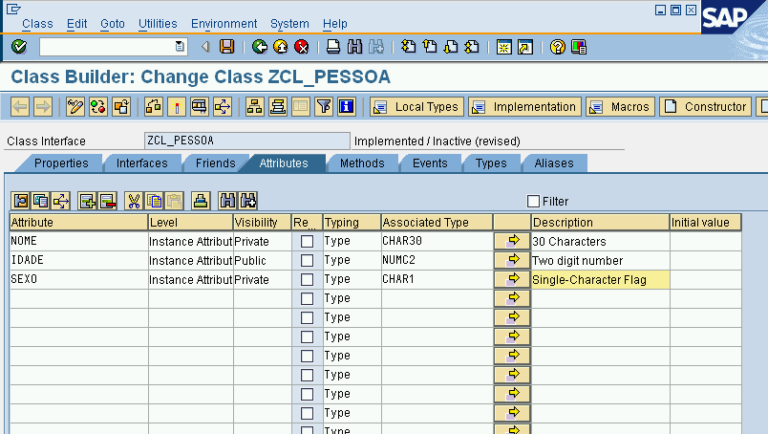Open the Utilities menu
This screenshot has width=768, height=434.
point(158,23)
